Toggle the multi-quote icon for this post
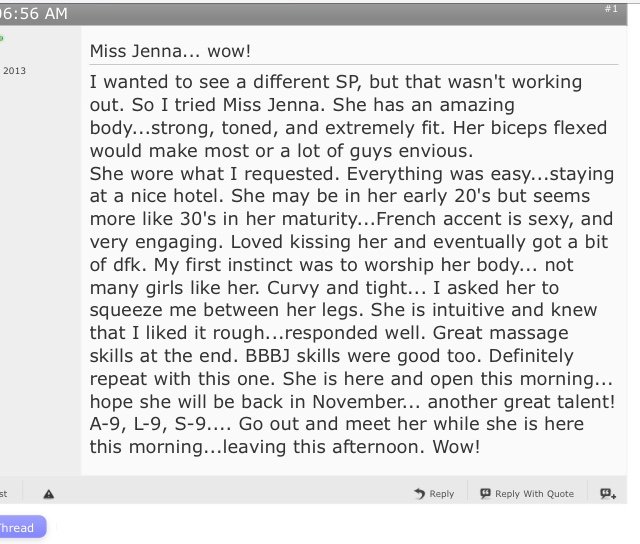 coord(608,494)
